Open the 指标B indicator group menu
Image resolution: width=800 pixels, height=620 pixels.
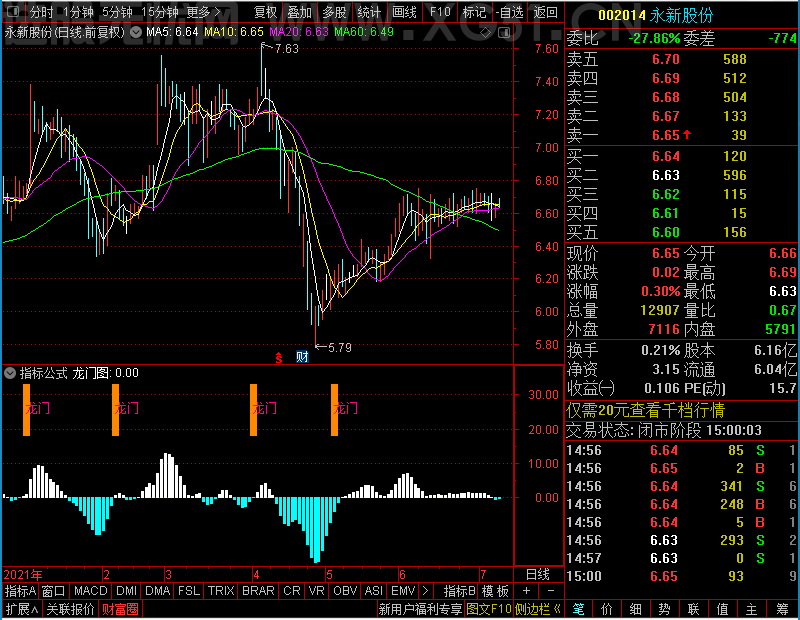pos(460,591)
